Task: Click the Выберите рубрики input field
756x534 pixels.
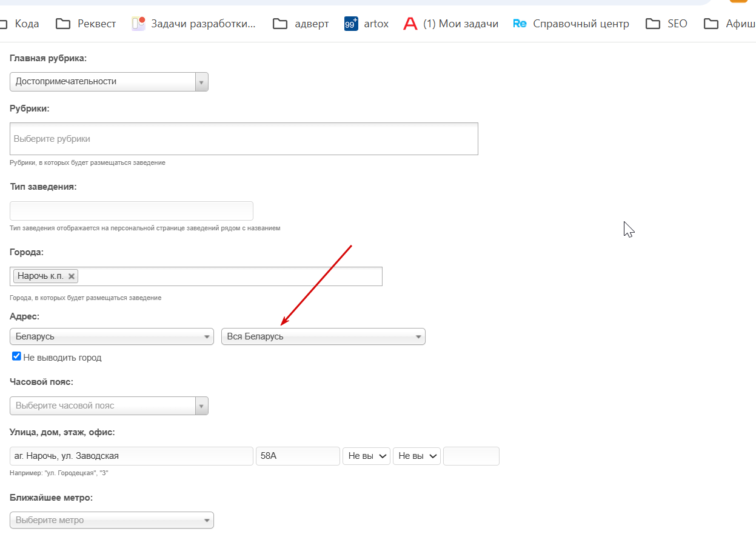Action: tap(244, 139)
